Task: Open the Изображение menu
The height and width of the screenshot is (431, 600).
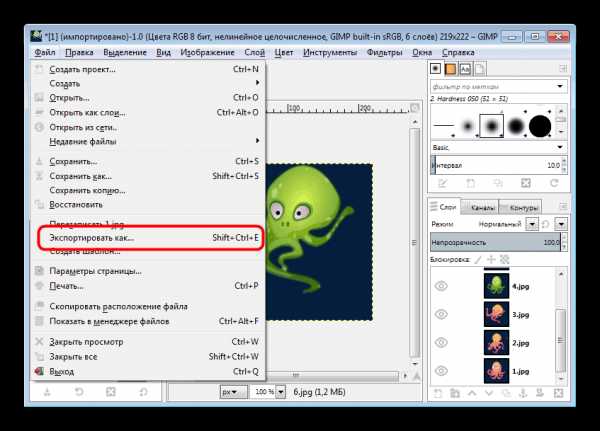Action: pyautogui.click(x=207, y=52)
